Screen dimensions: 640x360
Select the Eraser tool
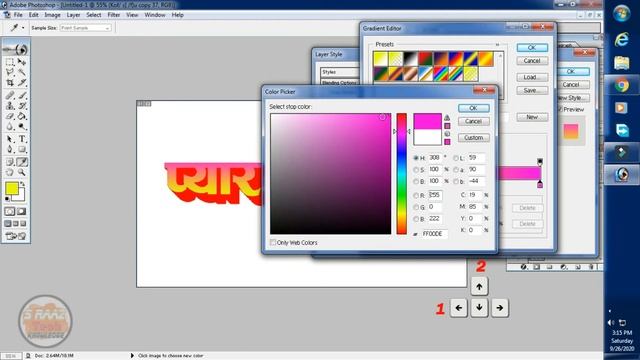click(10, 117)
